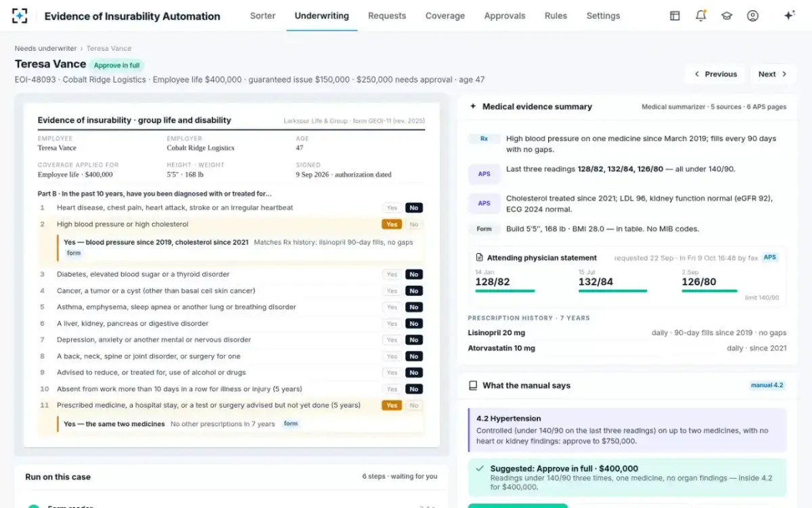Select No for absent from work question

[x=414, y=389]
